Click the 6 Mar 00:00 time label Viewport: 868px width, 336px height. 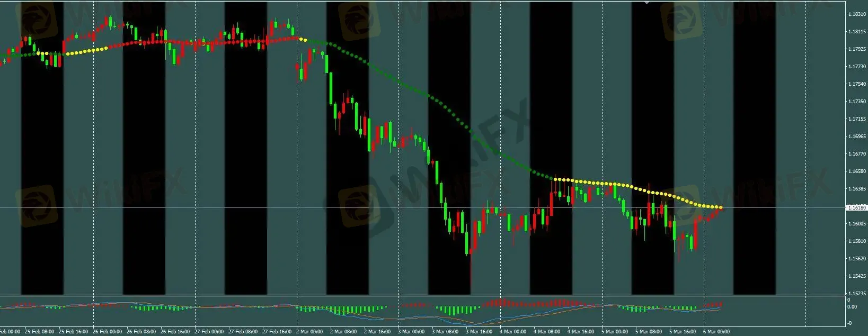point(716,332)
